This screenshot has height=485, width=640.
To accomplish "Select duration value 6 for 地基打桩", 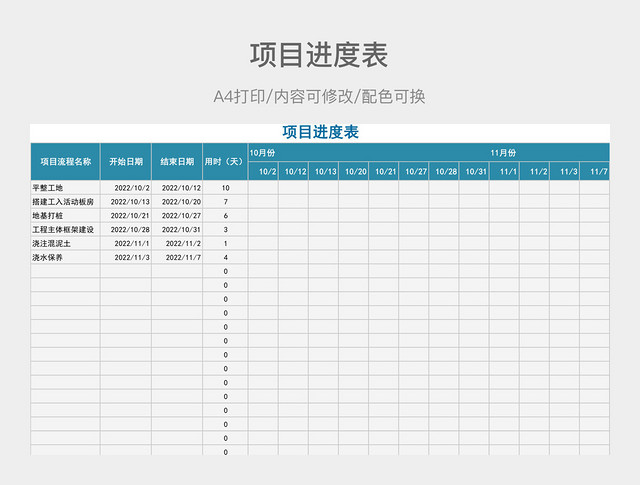I will [x=225, y=216].
